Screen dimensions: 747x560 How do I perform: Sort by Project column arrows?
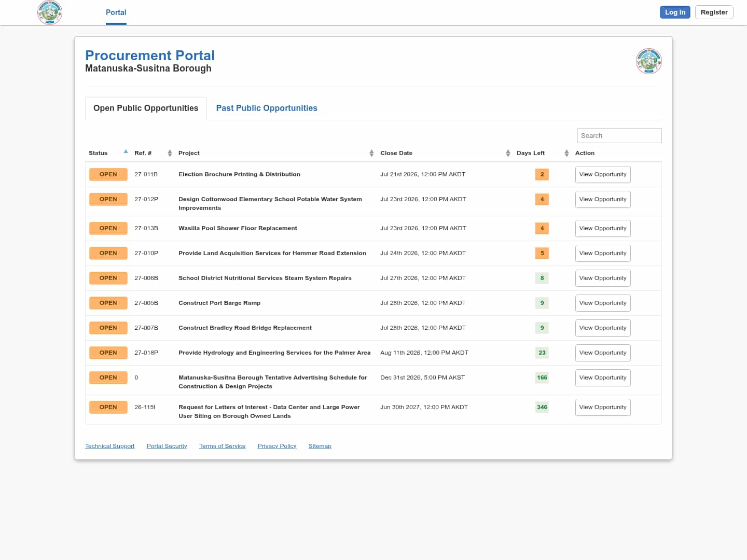(x=371, y=153)
